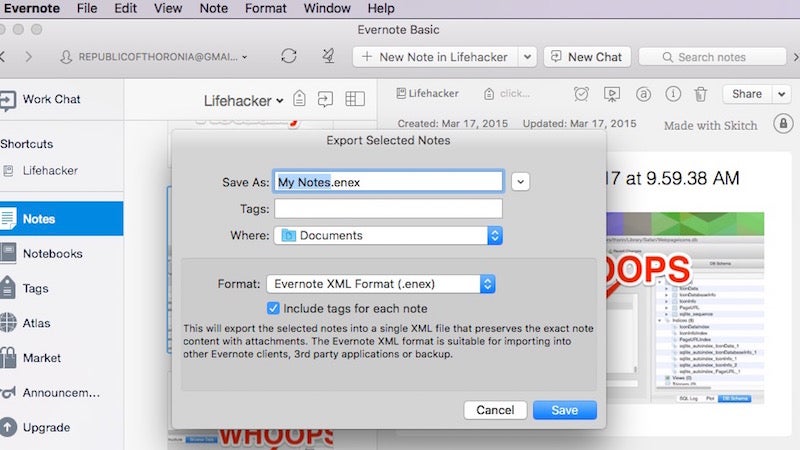This screenshot has height=450, width=800.
Task: Click Upgrade in the sidebar
Action: coord(46,427)
